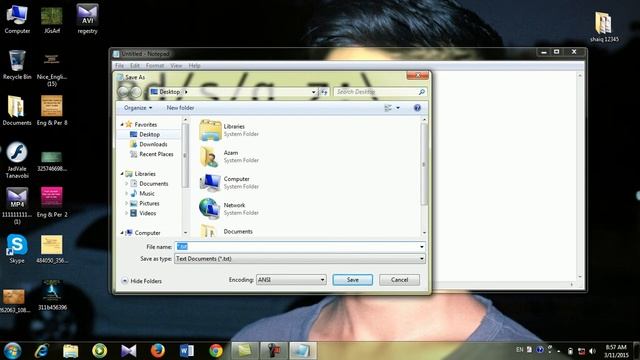Click the taskbar clock showing 8:57 AM

click(616, 351)
